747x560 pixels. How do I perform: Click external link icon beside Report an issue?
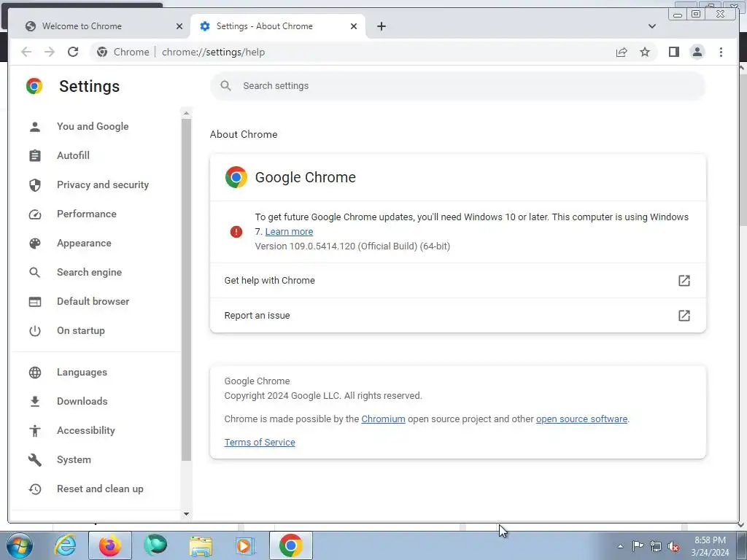click(684, 315)
